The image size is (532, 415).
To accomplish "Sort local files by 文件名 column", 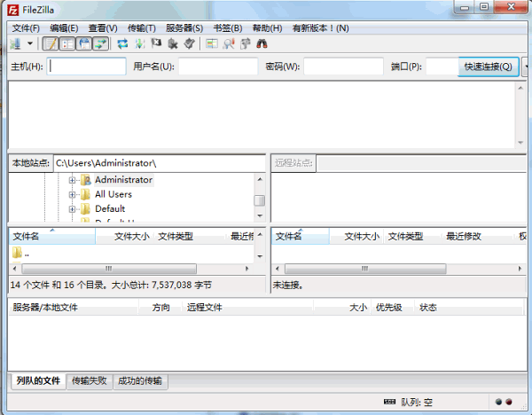I will [52, 236].
